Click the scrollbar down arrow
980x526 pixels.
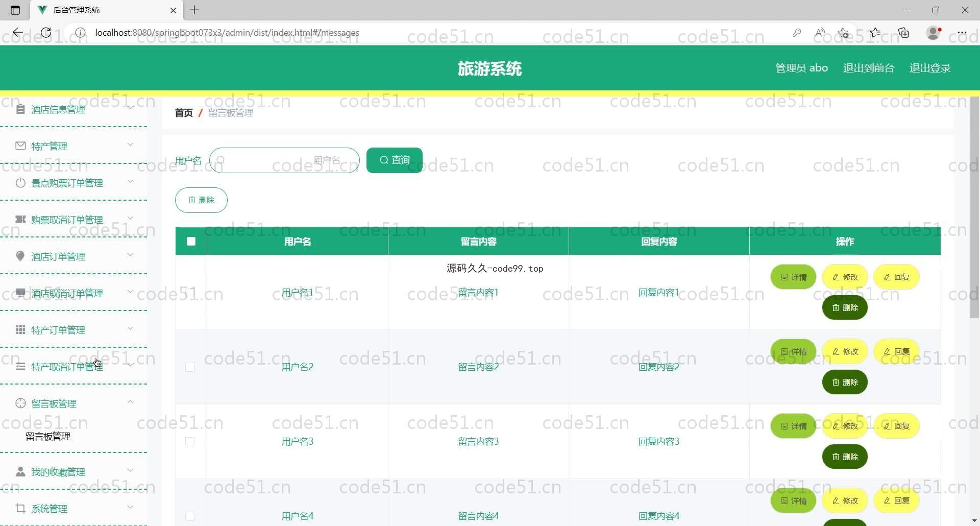(x=974, y=521)
